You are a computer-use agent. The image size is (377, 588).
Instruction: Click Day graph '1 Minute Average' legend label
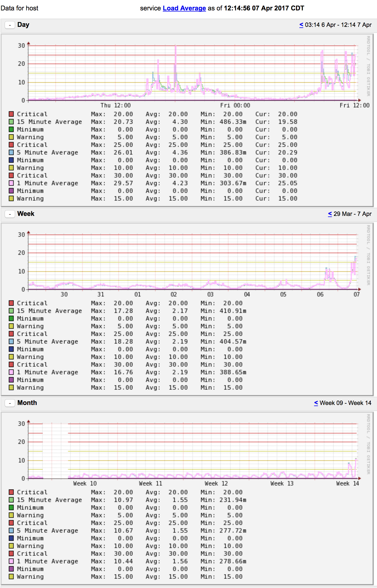tap(47, 183)
